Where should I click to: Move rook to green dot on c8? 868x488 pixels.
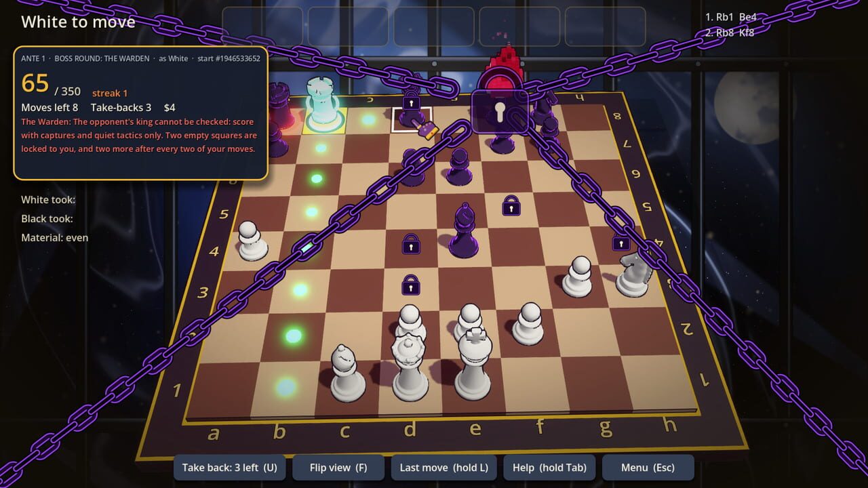(368, 120)
